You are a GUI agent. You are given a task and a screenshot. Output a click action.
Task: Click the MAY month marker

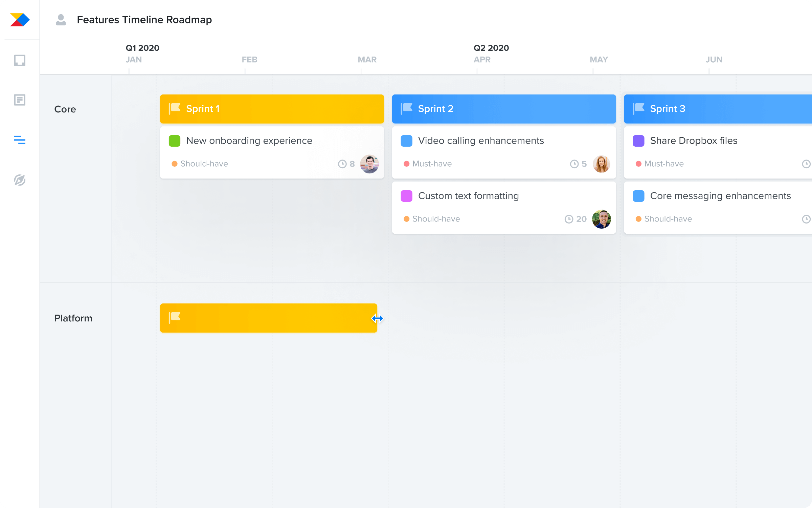click(599, 60)
